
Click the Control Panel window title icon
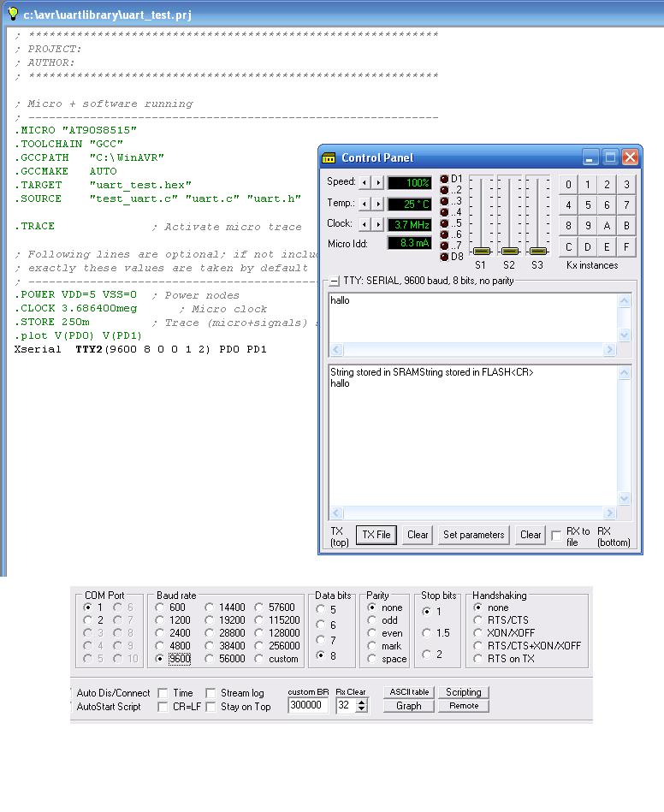(x=329, y=158)
